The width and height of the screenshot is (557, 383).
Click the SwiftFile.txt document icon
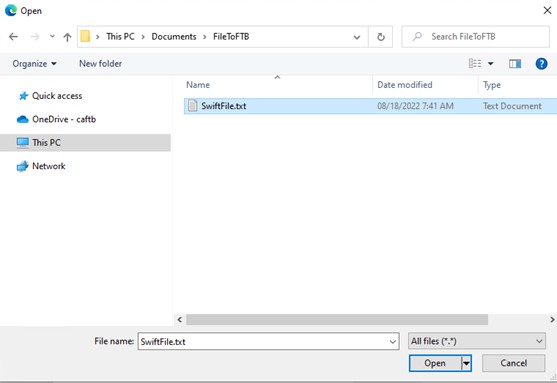[193, 106]
